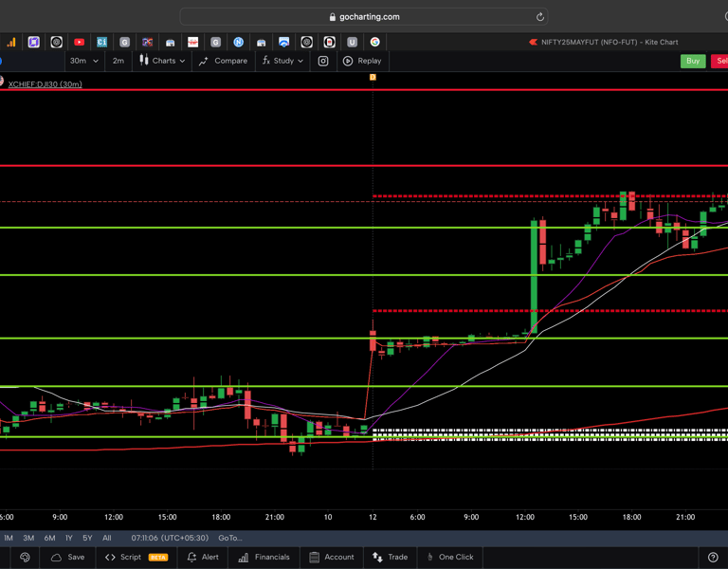Screen dimensions: 728x569
Task: Open the purple square bookmark icon
Action: point(34,43)
